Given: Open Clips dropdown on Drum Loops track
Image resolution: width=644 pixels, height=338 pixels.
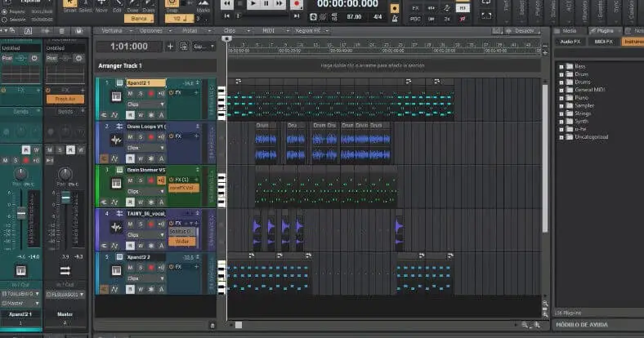Looking at the screenshot, I should point(145,148).
